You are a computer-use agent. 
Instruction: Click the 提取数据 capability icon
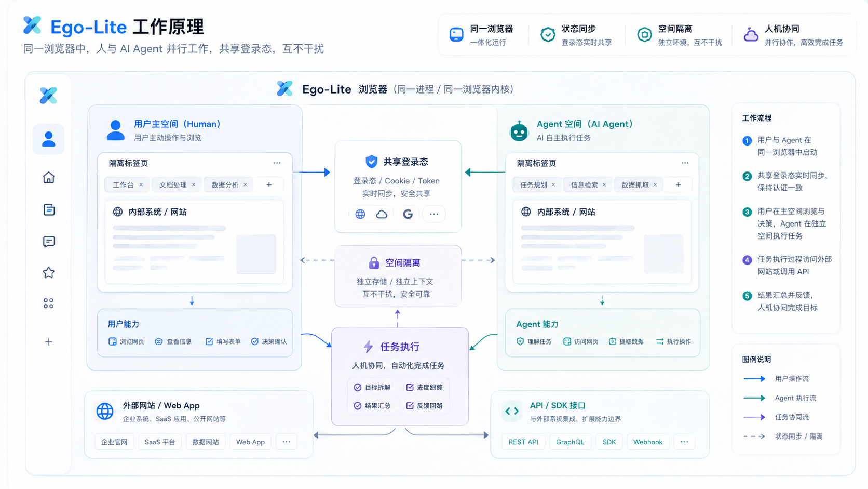coord(613,341)
